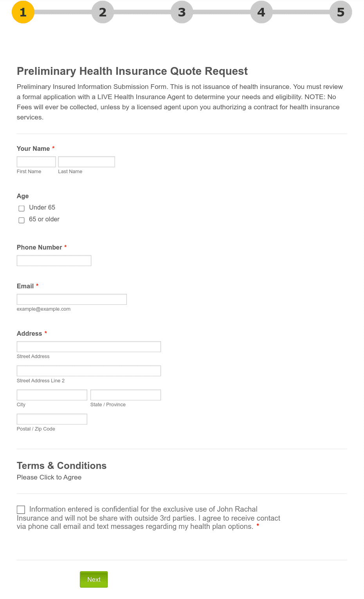Select the City text box
This screenshot has width=364, height=599.
[52, 395]
